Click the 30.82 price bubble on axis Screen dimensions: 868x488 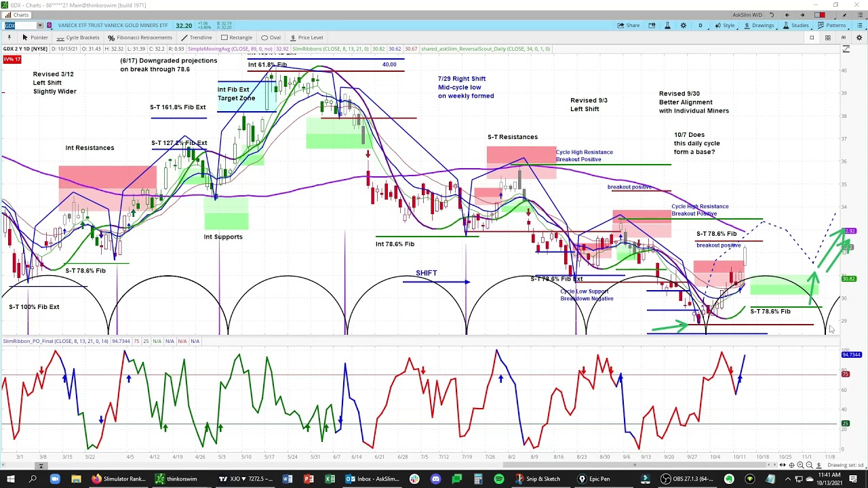coord(848,279)
